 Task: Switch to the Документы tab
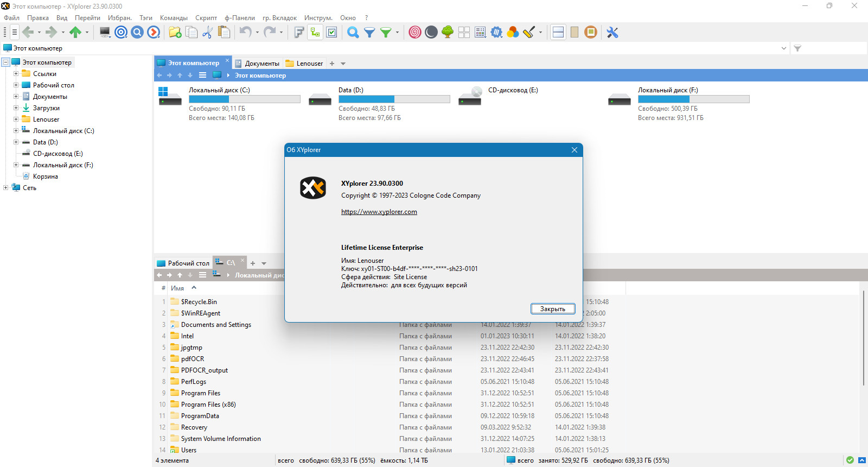coord(257,64)
